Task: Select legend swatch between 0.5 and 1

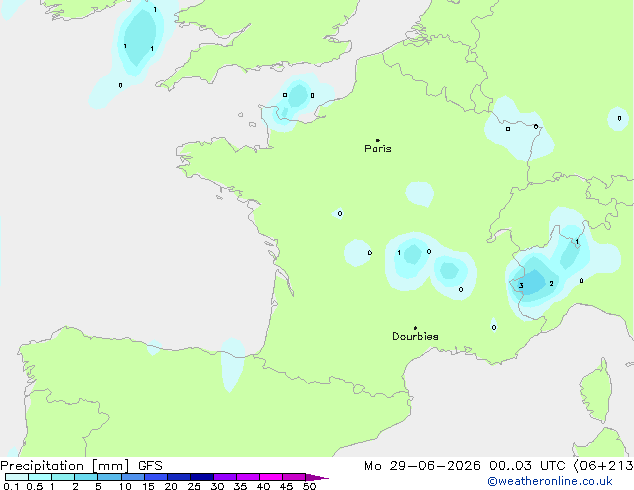Action: 40,477
